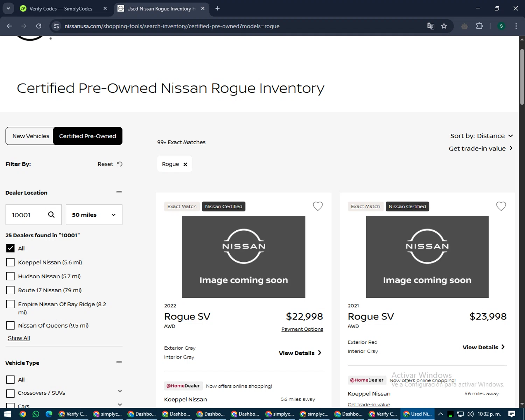Close the Used Nissan Rogue Inventory tab

203,8
